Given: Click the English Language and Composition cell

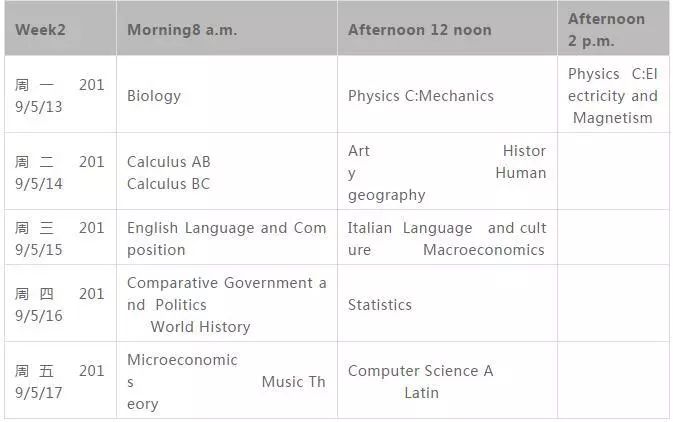Looking at the screenshot, I should point(227,237).
